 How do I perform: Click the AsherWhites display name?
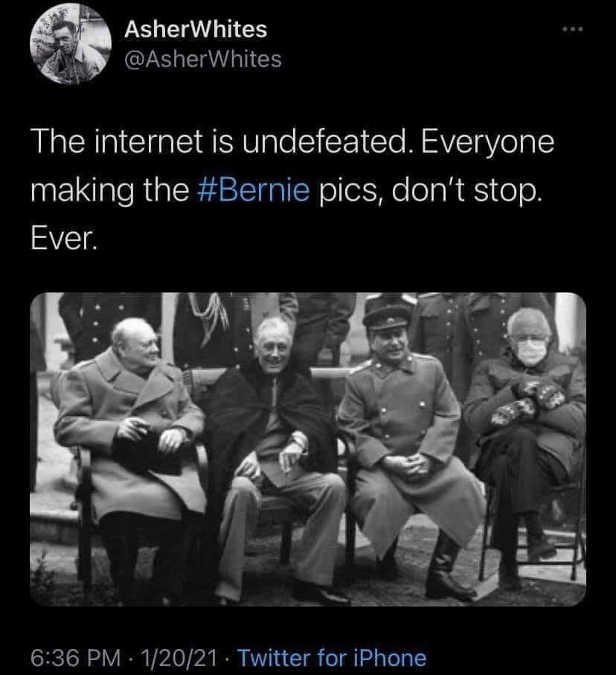tap(196, 29)
